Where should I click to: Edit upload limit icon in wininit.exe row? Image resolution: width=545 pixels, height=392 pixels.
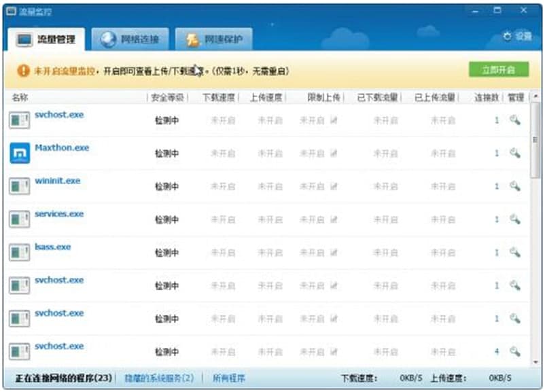click(x=334, y=187)
